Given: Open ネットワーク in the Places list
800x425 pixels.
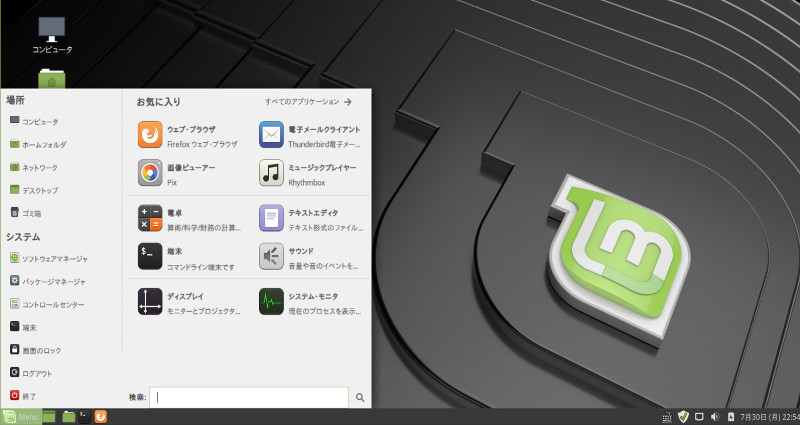Looking at the screenshot, I should click(x=34, y=167).
